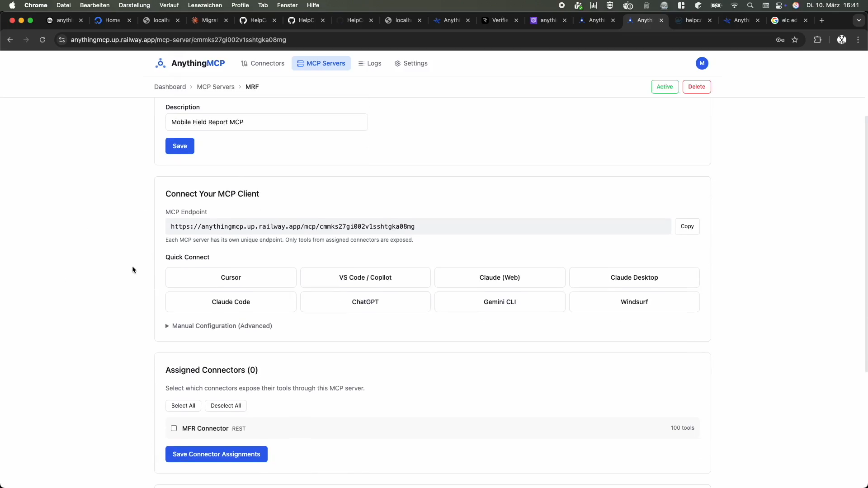868x488 pixels.
Task: Click Deselect All connectors
Action: [226, 406]
